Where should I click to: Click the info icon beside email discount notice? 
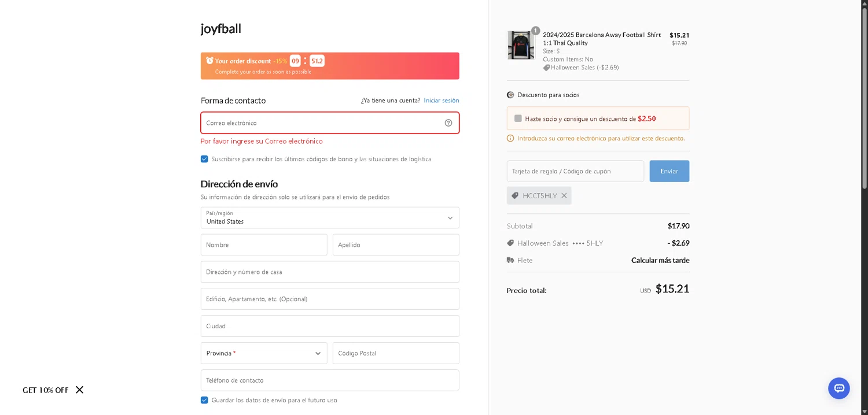(510, 138)
